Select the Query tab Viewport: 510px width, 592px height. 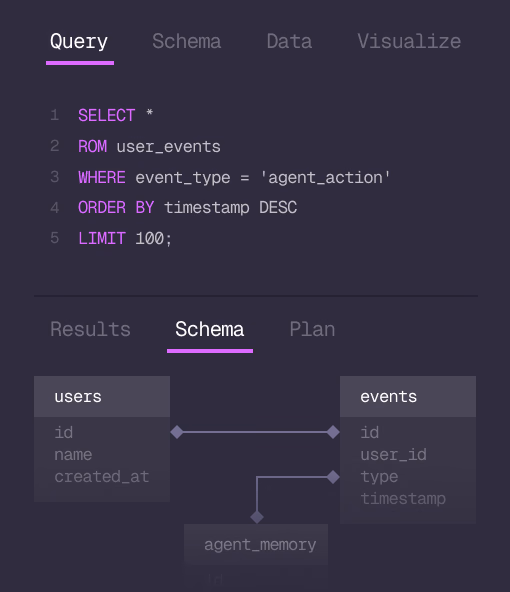[79, 42]
